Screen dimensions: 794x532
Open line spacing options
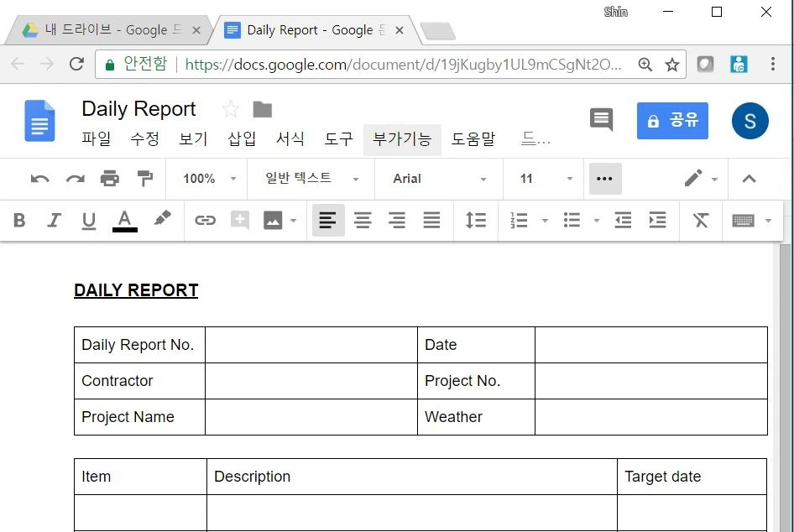(476, 220)
